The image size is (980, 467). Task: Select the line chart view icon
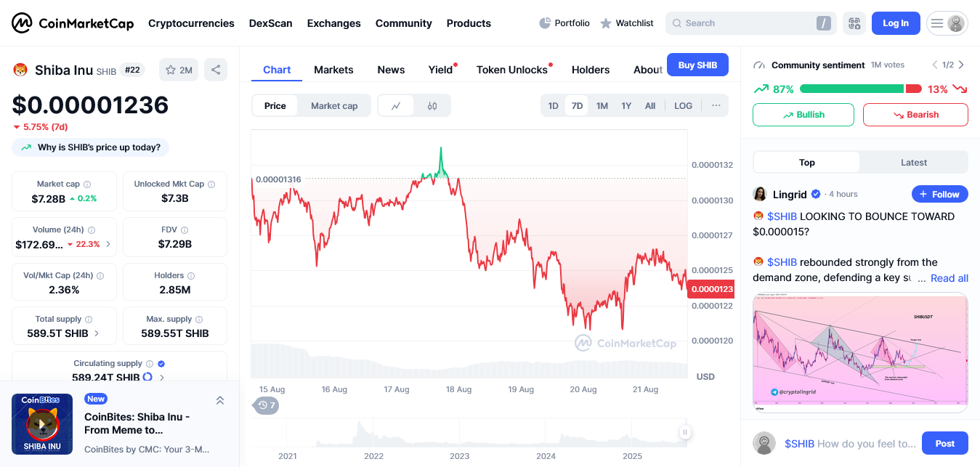click(396, 106)
